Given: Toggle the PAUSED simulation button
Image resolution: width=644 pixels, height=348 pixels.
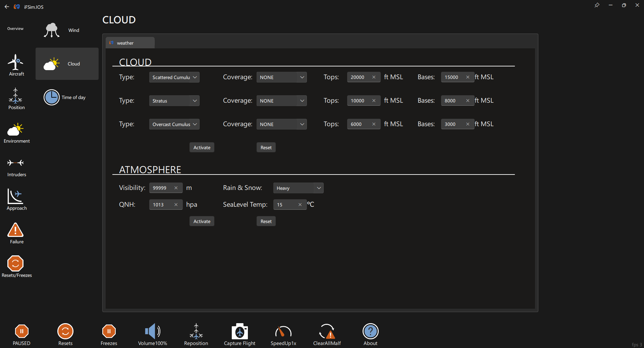Looking at the screenshot, I should point(21,332).
